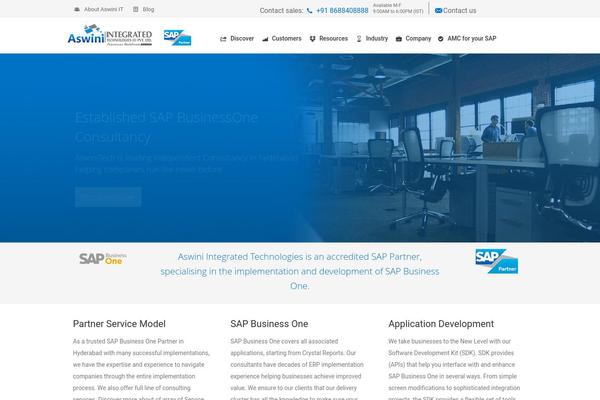Viewport: 600px width, 400px height.
Task: Open the Contact us link
Action: click(x=460, y=11)
